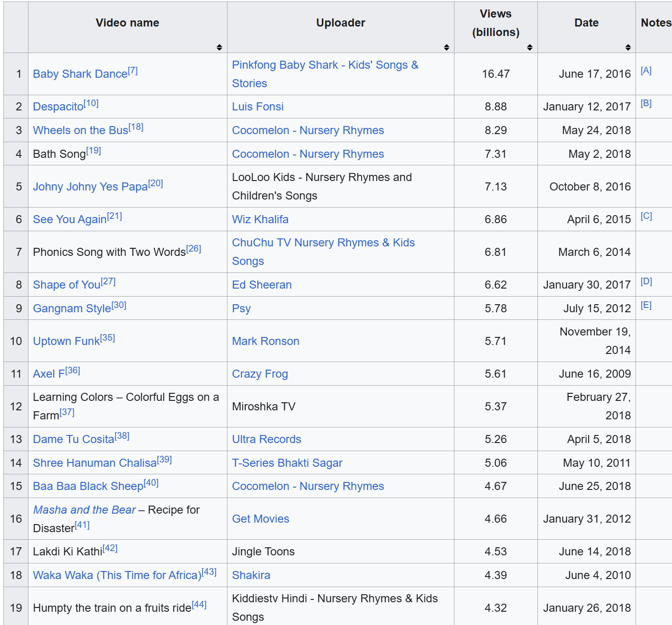Viewport: 672px width, 625px height.
Task: Open citation [44] beside Humpty train ride
Action: [x=199, y=605]
